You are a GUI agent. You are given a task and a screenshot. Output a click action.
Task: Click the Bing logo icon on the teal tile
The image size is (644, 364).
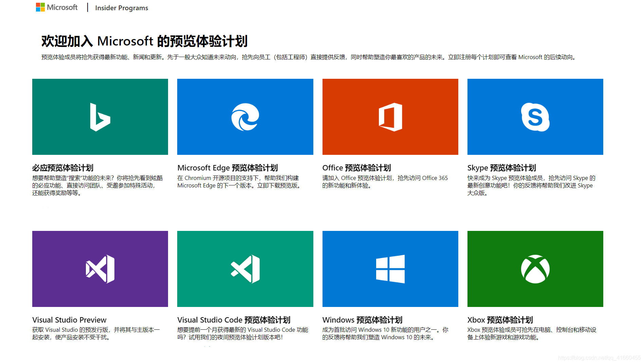click(100, 117)
